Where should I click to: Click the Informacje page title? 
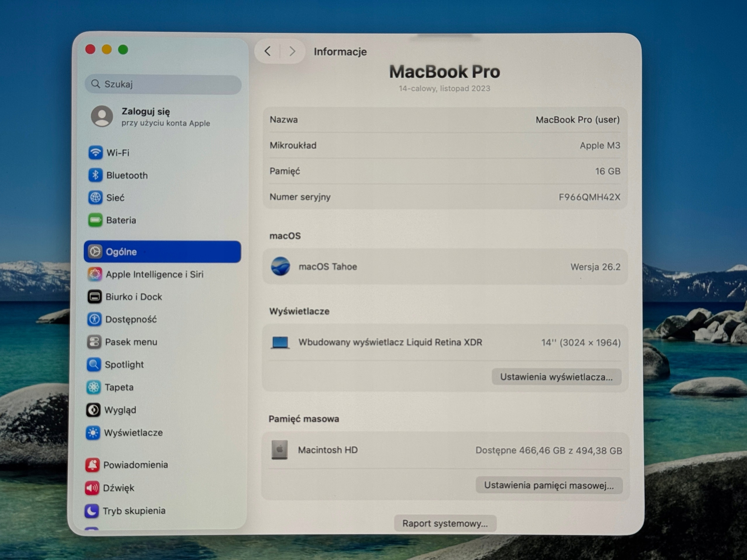pyautogui.click(x=341, y=52)
